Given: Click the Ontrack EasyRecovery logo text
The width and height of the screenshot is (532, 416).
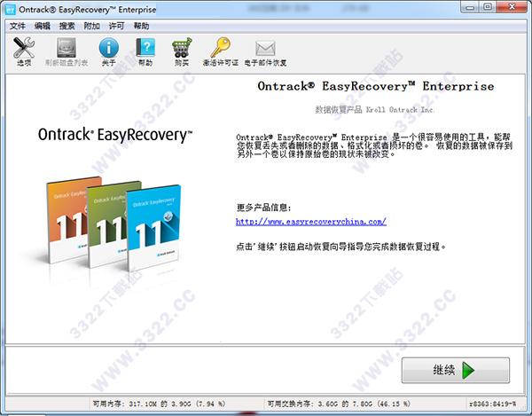Looking at the screenshot, I should (x=115, y=135).
